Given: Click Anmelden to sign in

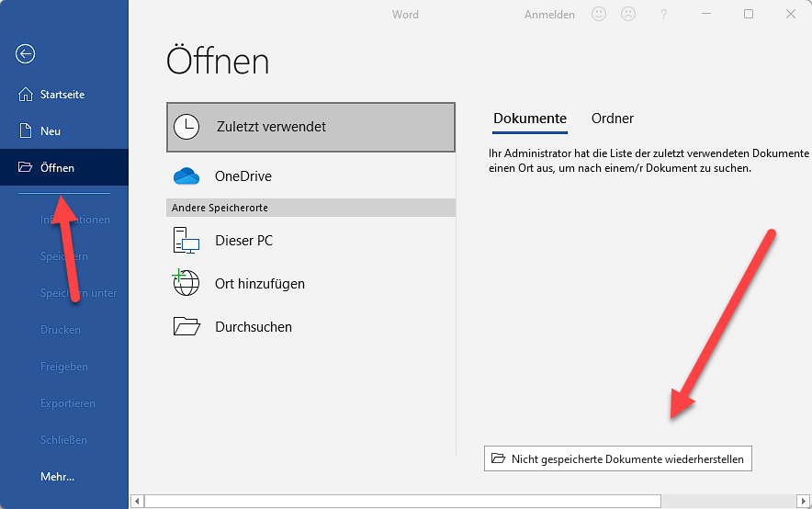Looking at the screenshot, I should [x=549, y=15].
